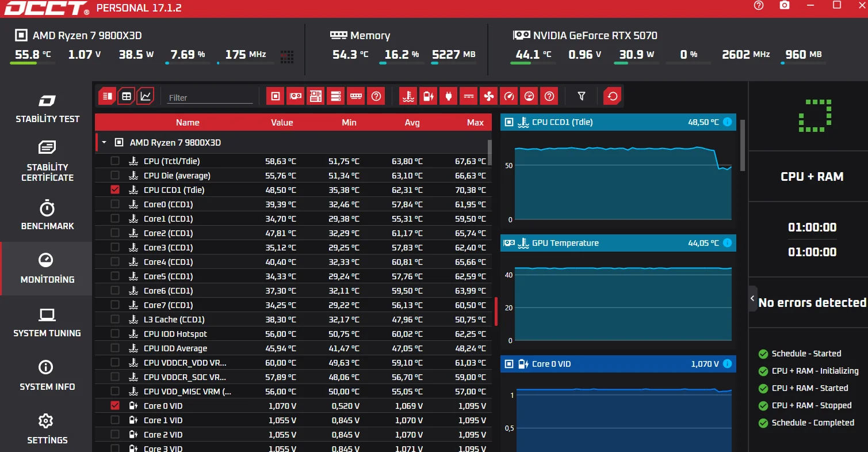Open the Stability Certificate section

(x=47, y=161)
